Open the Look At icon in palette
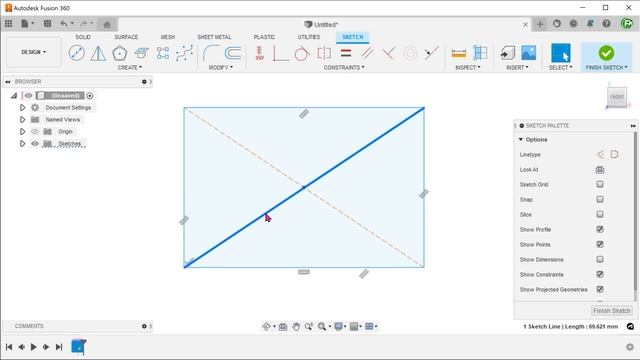The image size is (640, 360). point(600,169)
